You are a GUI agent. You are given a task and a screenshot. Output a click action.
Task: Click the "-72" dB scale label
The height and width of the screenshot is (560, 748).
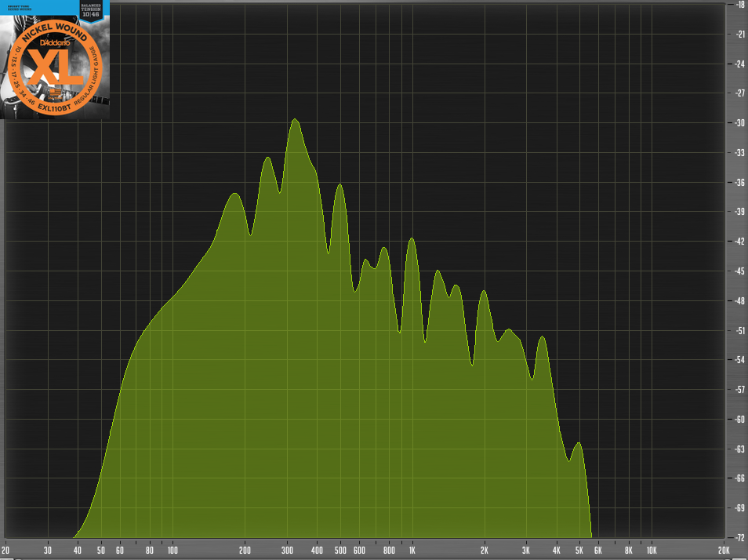[x=739, y=538]
